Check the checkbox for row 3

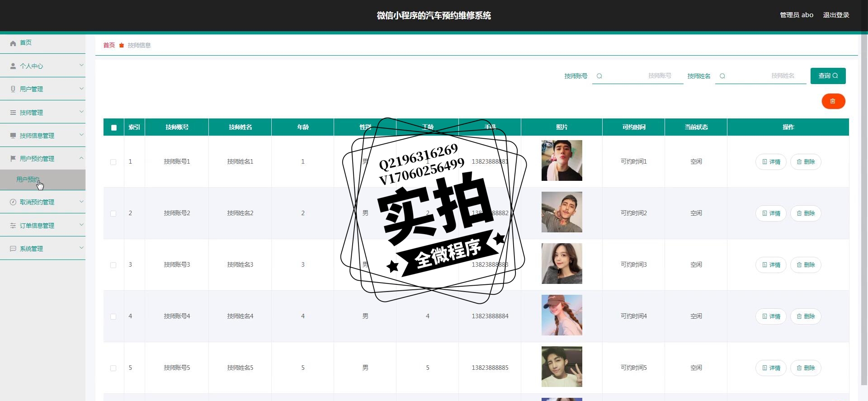[x=113, y=265]
